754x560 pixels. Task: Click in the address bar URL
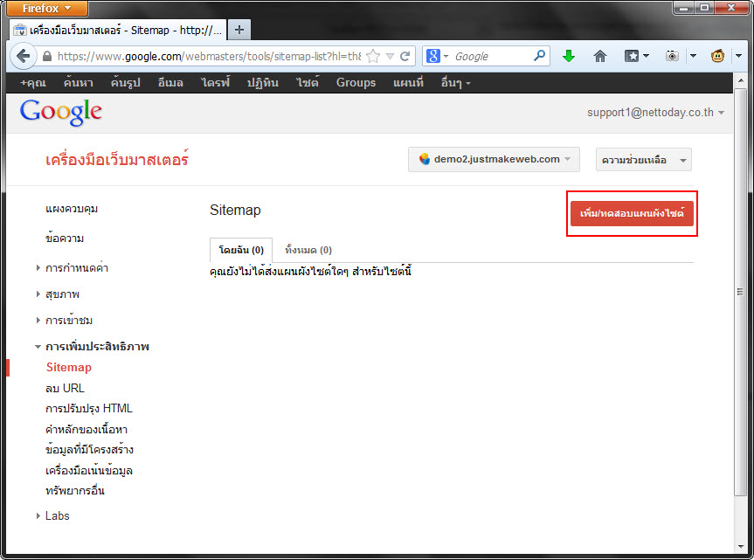point(209,56)
